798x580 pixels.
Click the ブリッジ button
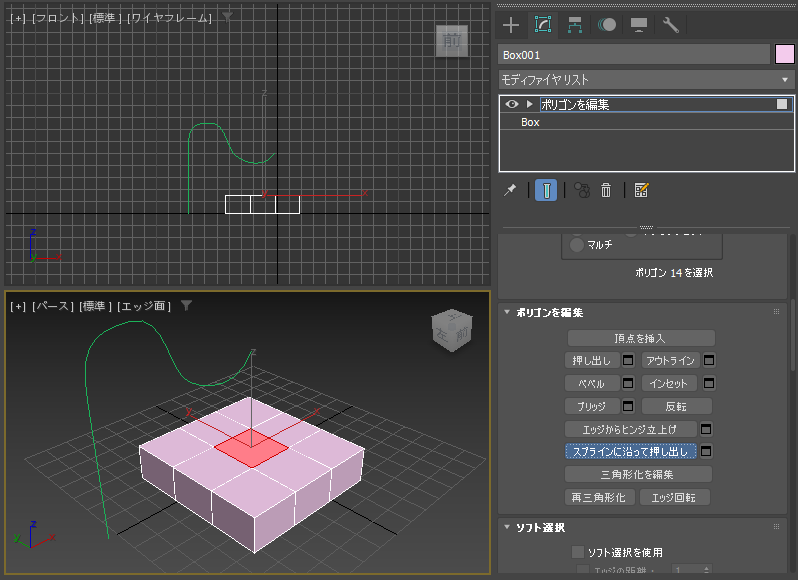(592, 407)
